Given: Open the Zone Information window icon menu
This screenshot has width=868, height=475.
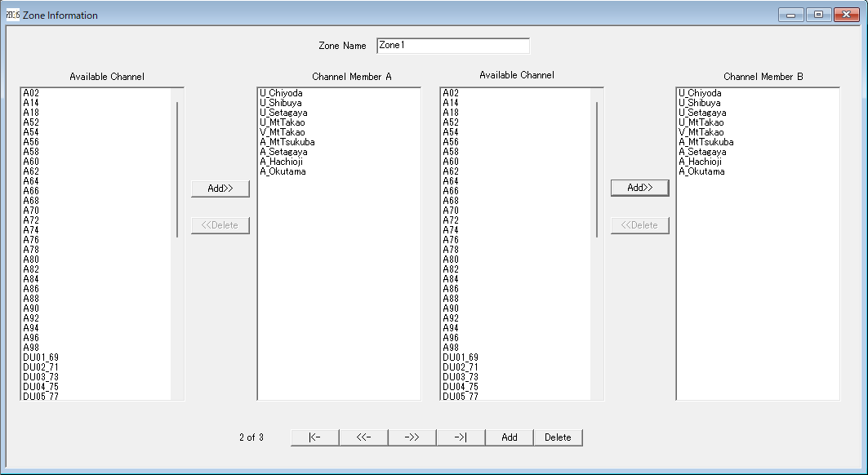Looking at the screenshot, I should [12, 15].
